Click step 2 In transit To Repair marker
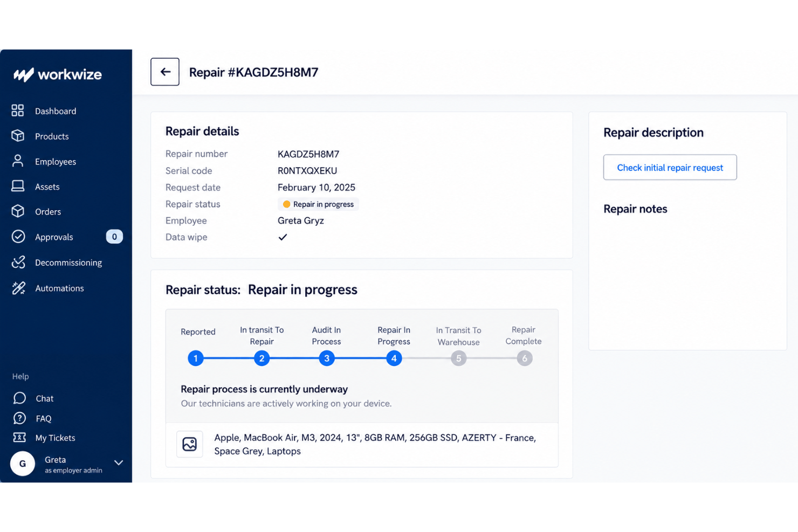This screenshot has width=798, height=532. point(262,358)
